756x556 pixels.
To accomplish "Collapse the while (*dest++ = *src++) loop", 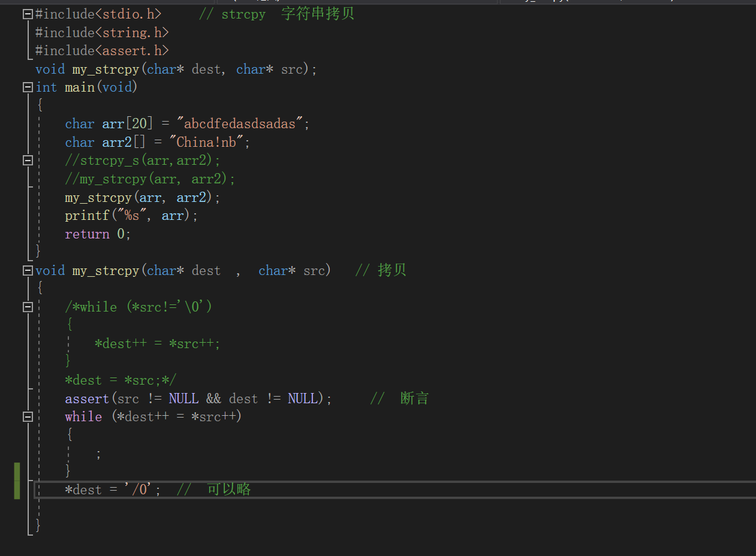I will coord(28,416).
